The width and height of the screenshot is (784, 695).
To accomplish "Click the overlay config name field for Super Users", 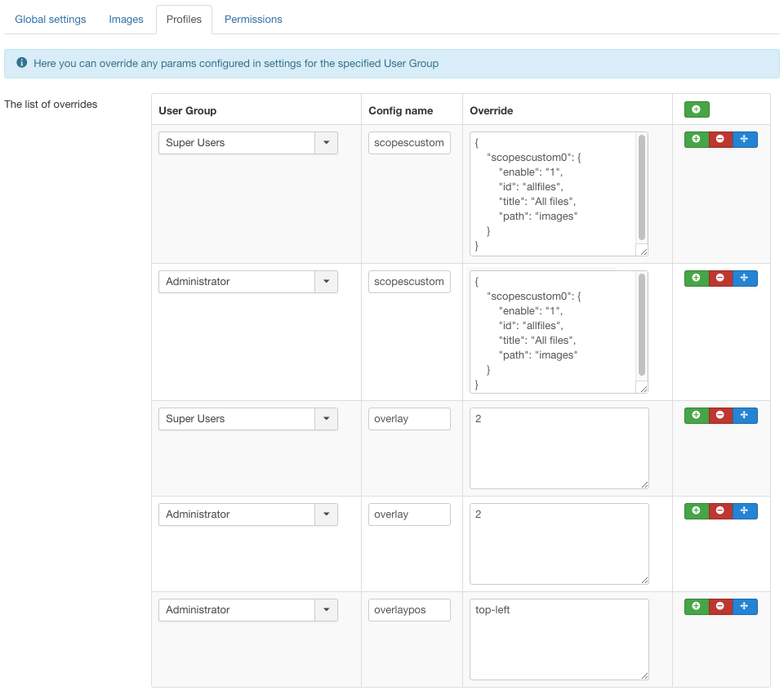I will (408, 418).
